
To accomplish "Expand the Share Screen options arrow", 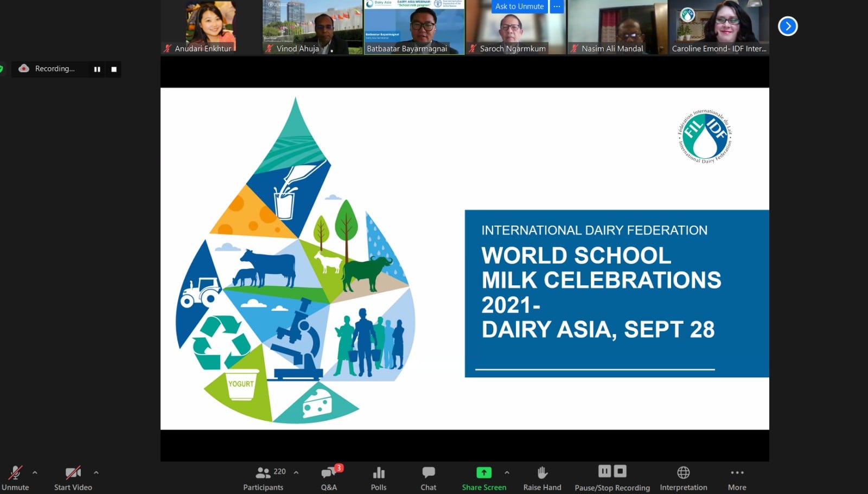I will point(507,473).
